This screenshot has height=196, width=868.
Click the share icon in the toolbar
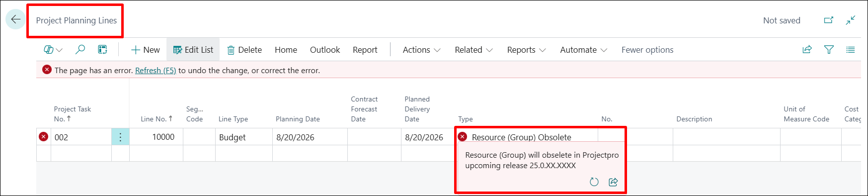[807, 49]
